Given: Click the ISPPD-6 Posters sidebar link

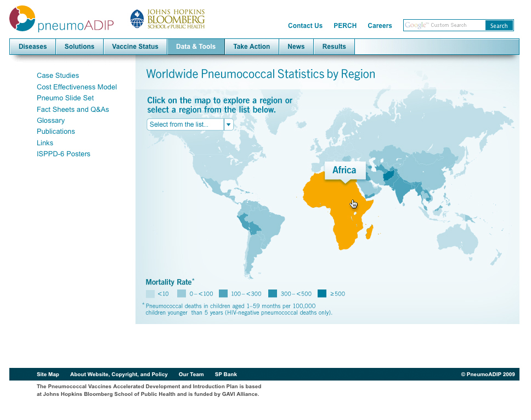Looking at the screenshot, I should pyautogui.click(x=64, y=154).
